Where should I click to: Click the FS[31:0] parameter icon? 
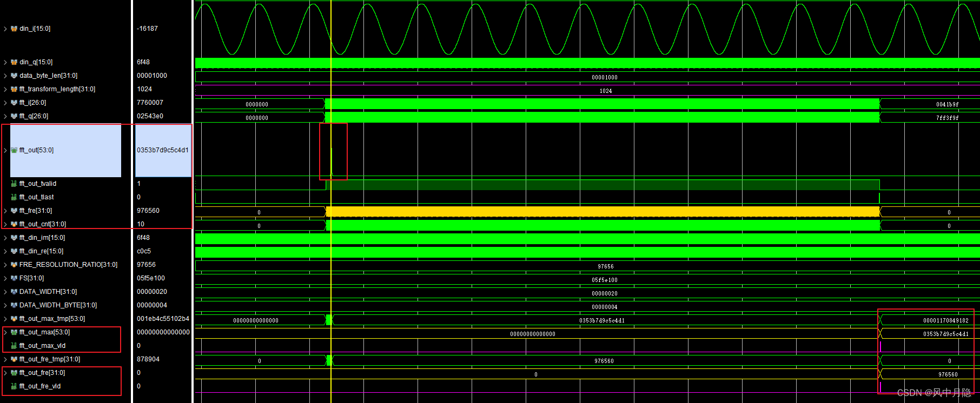tap(14, 278)
